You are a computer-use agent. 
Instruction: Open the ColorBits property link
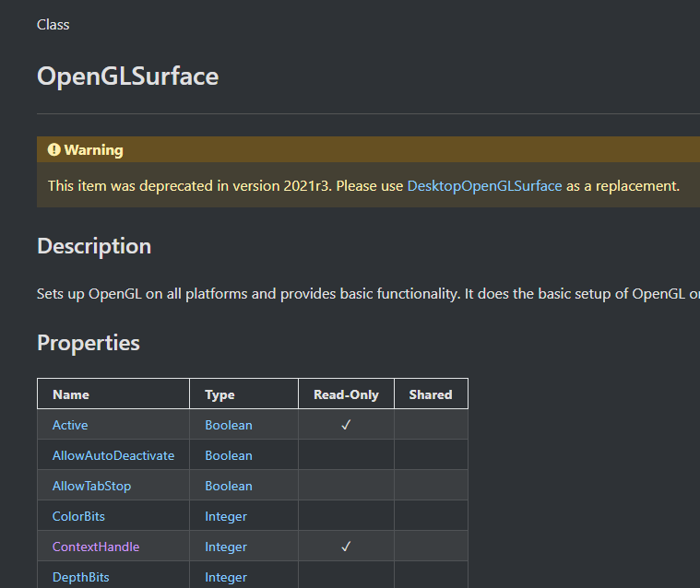pyautogui.click(x=78, y=516)
